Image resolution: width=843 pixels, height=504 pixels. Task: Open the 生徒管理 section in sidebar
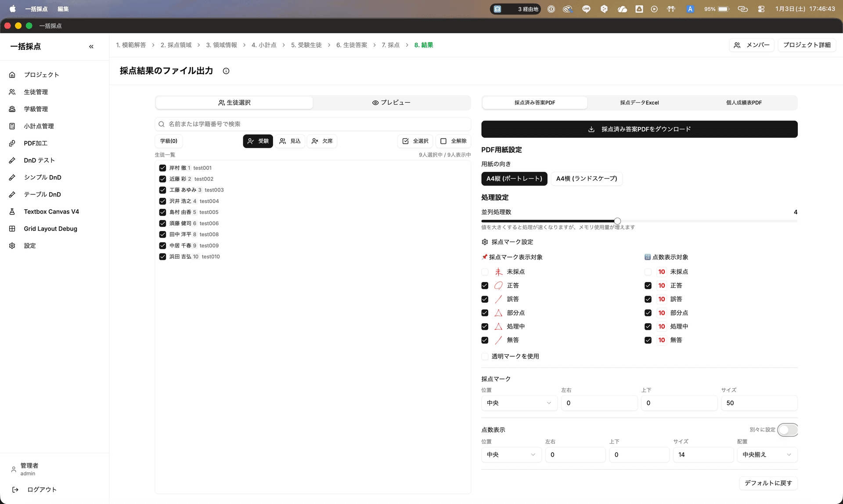(35, 92)
